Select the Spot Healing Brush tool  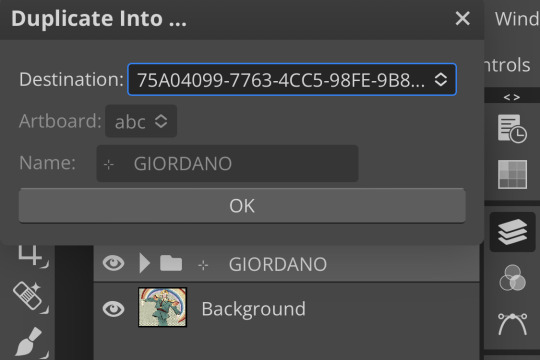[x=31, y=297]
